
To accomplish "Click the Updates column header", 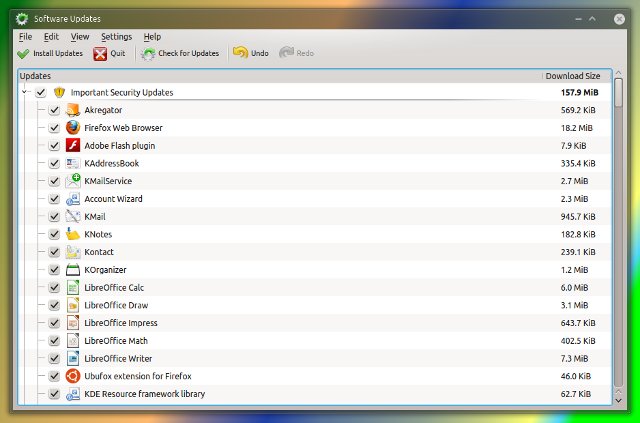I will tap(279, 76).
